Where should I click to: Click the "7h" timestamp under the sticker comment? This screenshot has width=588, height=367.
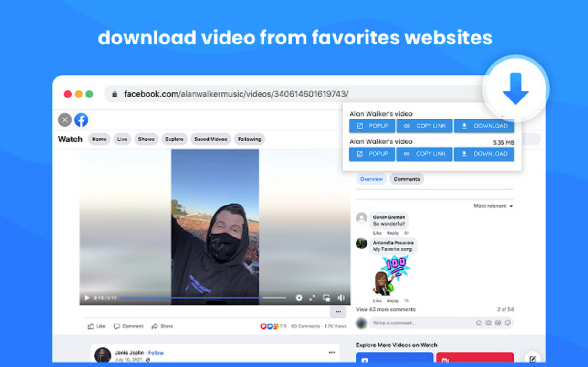[406, 301]
